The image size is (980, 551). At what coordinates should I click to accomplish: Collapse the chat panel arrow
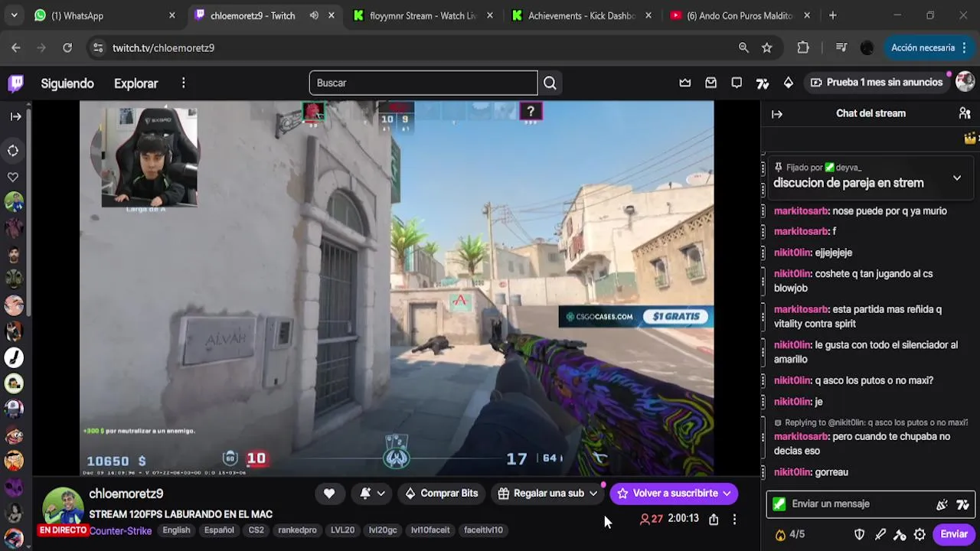pyautogui.click(x=777, y=114)
